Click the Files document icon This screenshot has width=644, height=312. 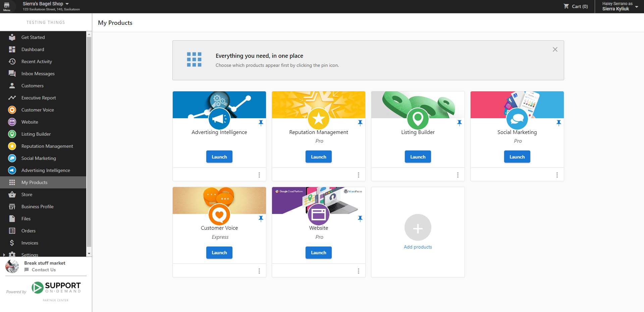pyautogui.click(x=12, y=219)
